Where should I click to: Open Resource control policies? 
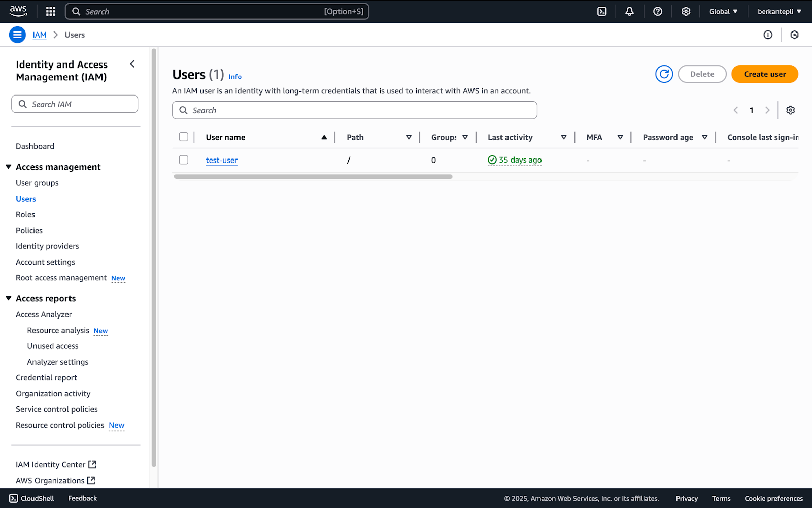tap(60, 425)
